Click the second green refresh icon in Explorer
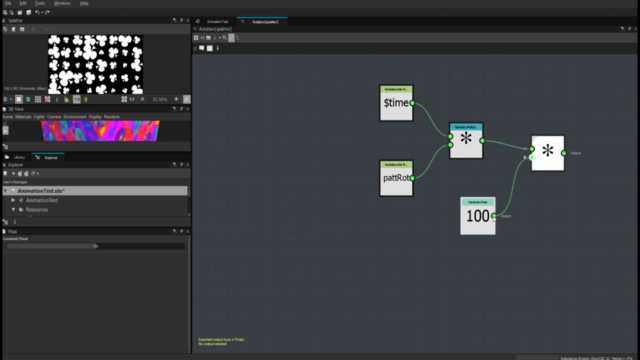The image size is (640, 360). click(27, 173)
